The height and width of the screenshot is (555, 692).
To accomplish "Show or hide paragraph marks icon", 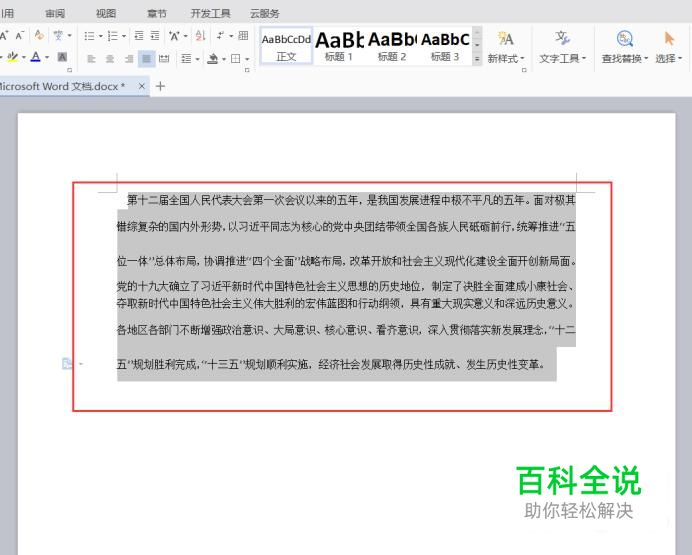I will pyautogui.click(x=220, y=35).
